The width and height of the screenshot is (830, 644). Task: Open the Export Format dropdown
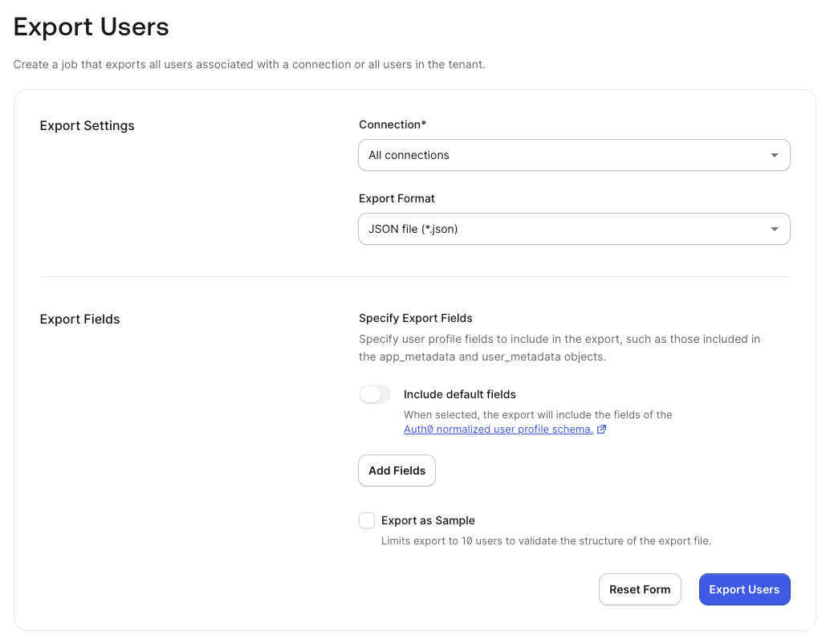tap(574, 229)
